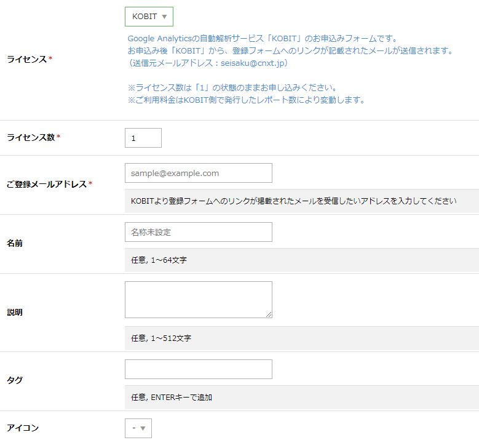Click the ※ライセンス数は「1」の状態 note

(233, 88)
